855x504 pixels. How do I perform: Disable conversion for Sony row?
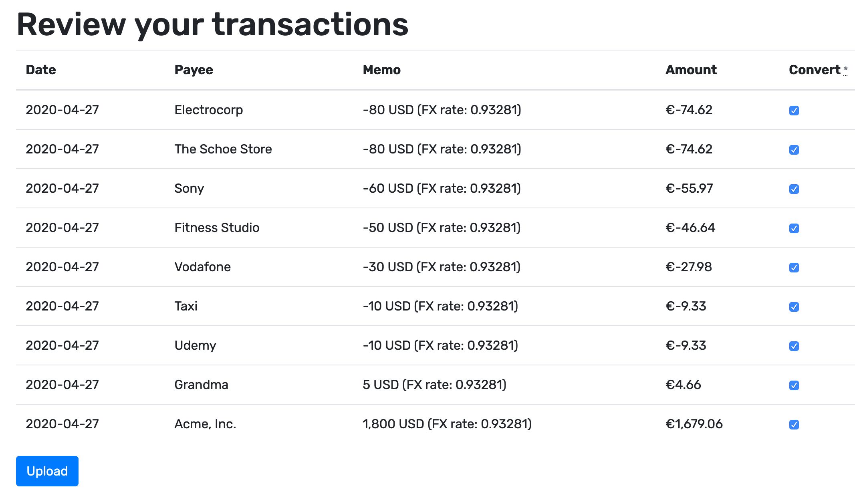coord(794,189)
